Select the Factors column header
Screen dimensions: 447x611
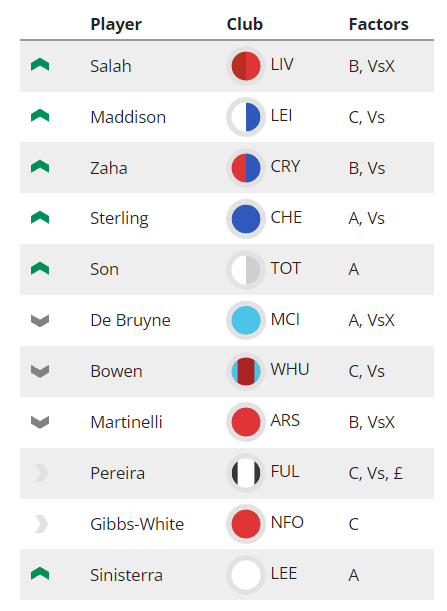(x=378, y=24)
